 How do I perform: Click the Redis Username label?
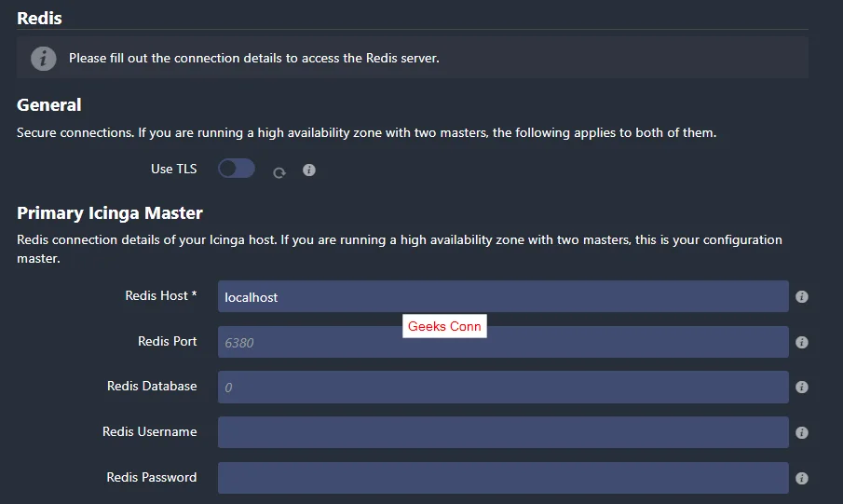149,431
